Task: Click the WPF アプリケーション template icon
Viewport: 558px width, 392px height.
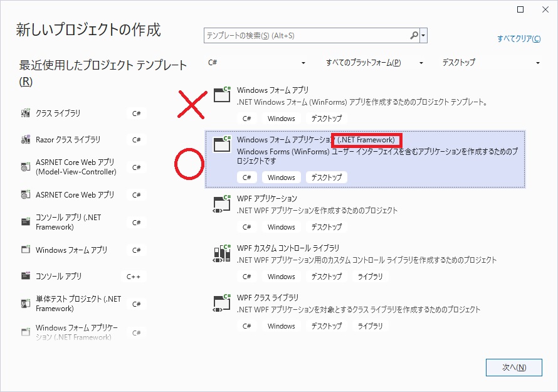Action: [x=222, y=204]
